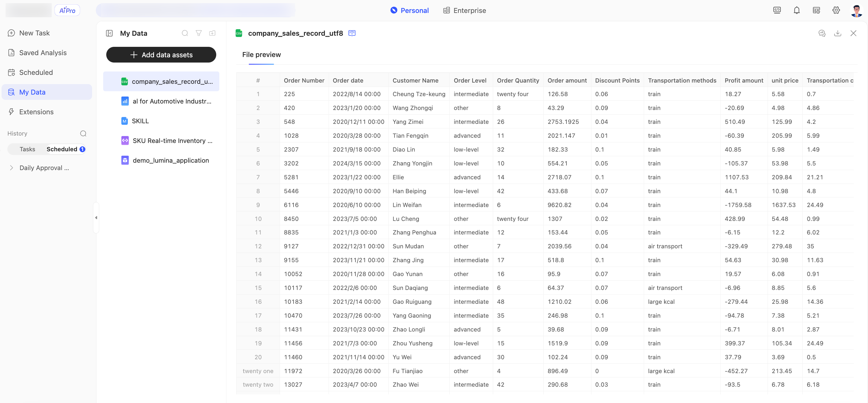
Task: Open Saved Analysis in sidebar
Action: pos(47,53)
